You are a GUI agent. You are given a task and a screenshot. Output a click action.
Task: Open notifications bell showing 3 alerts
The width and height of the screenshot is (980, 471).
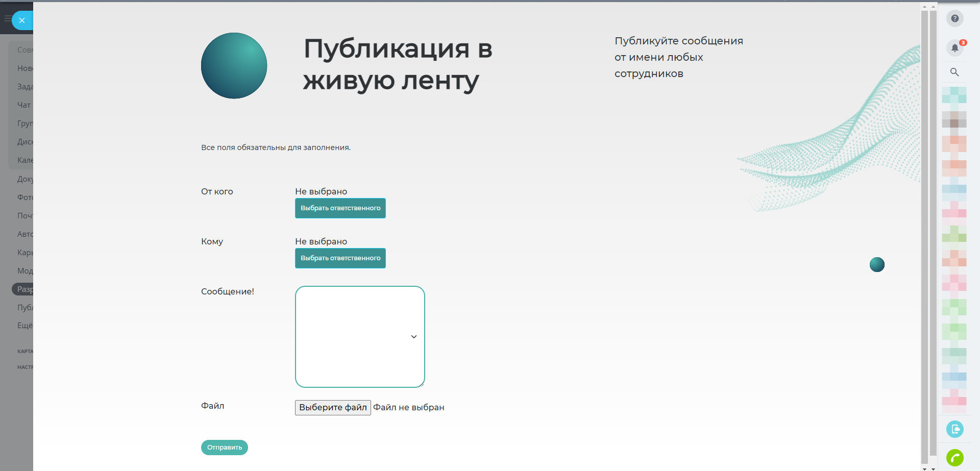(x=954, y=48)
